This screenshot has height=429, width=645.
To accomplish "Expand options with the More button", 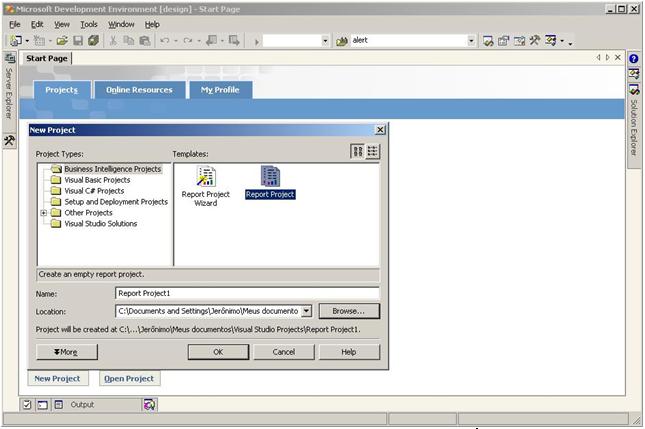I will tap(66, 352).
